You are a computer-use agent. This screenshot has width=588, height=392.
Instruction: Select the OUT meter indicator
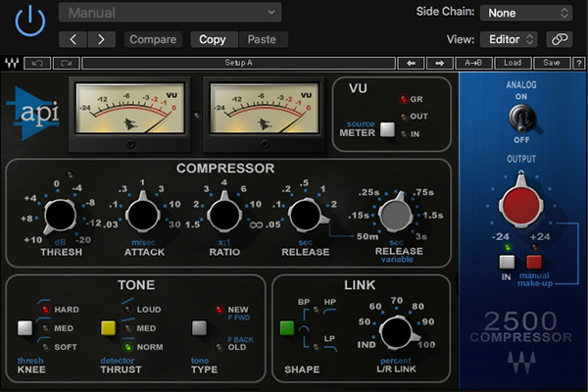[x=404, y=117]
